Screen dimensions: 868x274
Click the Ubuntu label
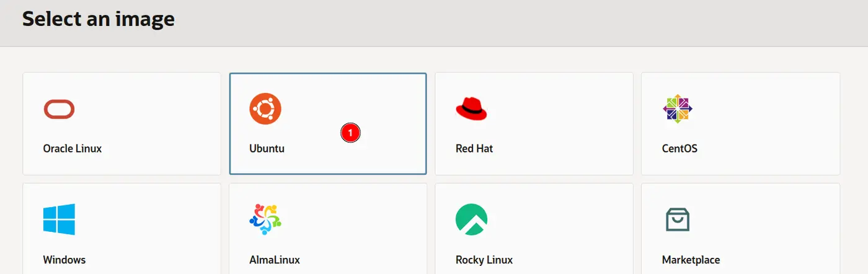pyautogui.click(x=267, y=149)
